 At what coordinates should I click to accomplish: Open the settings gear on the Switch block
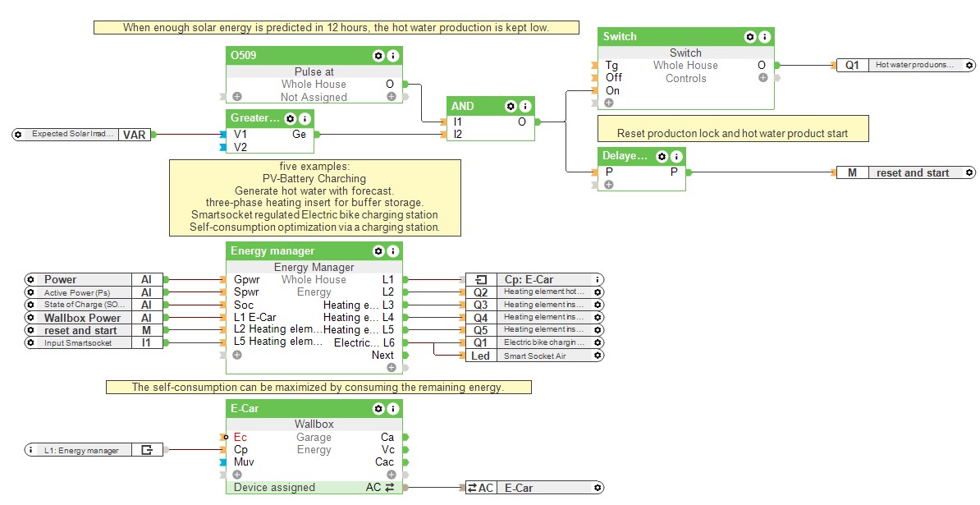(x=750, y=36)
